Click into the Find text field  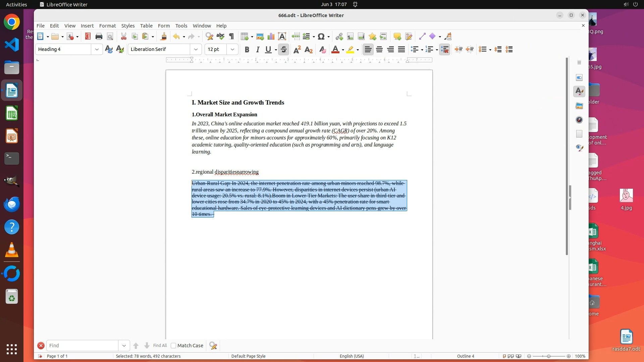pos(82,346)
